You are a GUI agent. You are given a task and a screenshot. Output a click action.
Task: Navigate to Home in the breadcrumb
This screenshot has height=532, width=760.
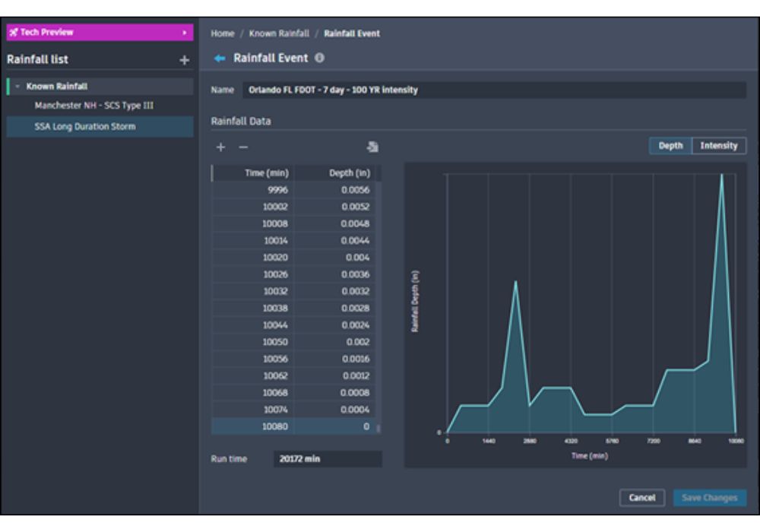(223, 33)
